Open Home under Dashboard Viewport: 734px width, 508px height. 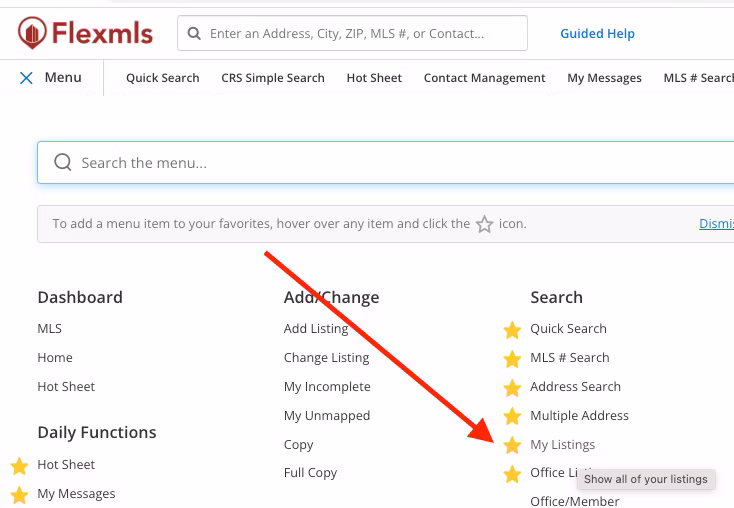(55, 358)
